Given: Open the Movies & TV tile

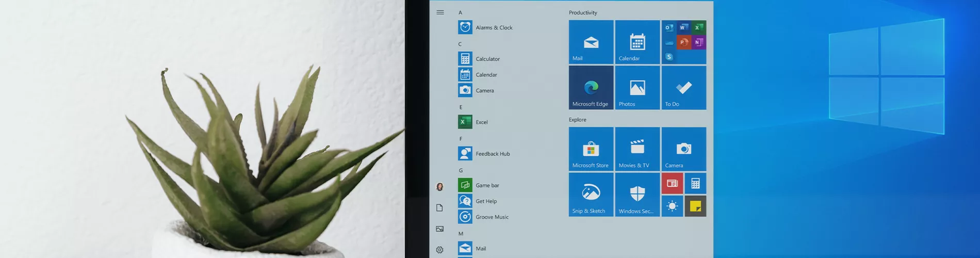Looking at the screenshot, I should click(x=638, y=149).
